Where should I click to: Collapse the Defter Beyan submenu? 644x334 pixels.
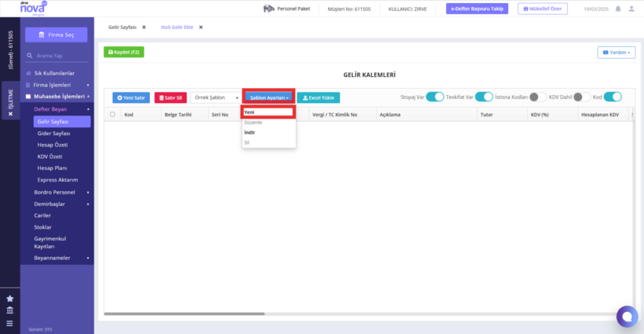click(88, 109)
